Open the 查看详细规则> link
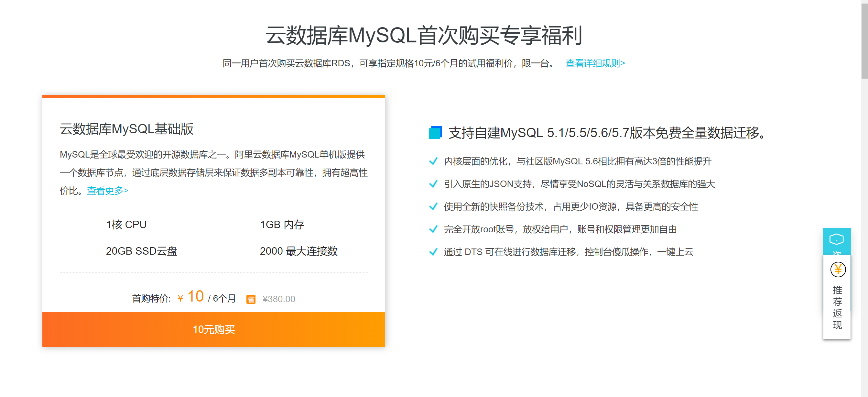868x397 pixels. point(595,63)
